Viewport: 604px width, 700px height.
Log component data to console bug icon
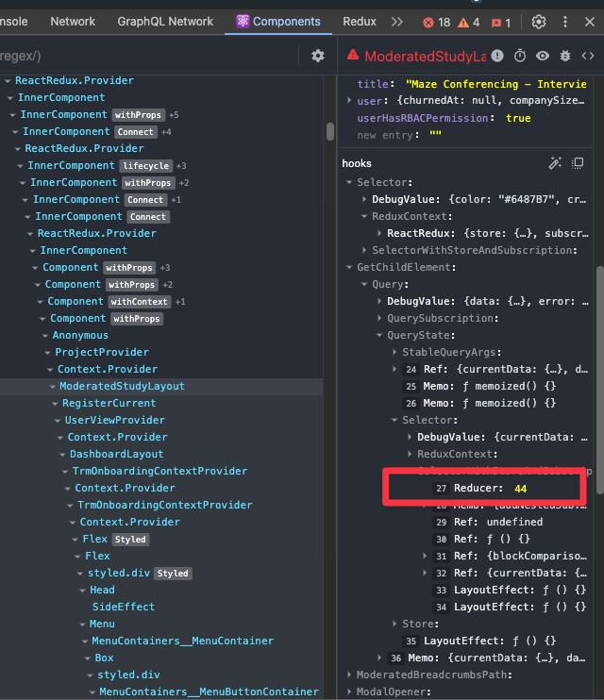565,56
